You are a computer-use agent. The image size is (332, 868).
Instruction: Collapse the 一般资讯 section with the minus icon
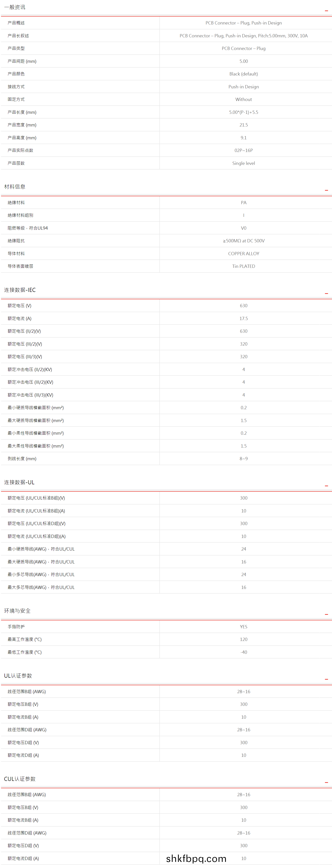click(x=326, y=11)
